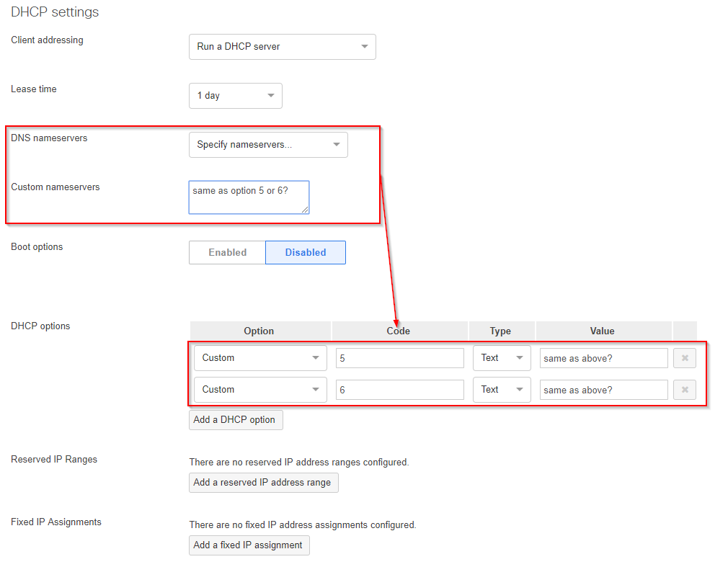Open Option dropdown for code 6 row
This screenshot has height=567, width=728.
point(259,390)
